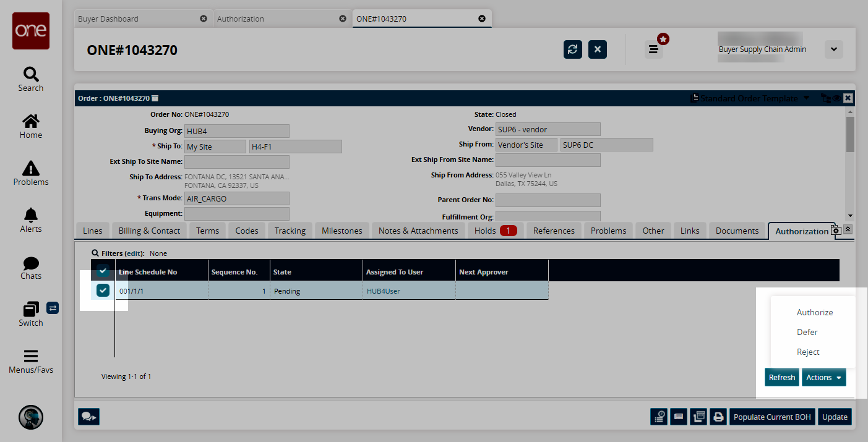
Task: Click the history clock-list icon in bottom toolbar
Action: (660, 417)
